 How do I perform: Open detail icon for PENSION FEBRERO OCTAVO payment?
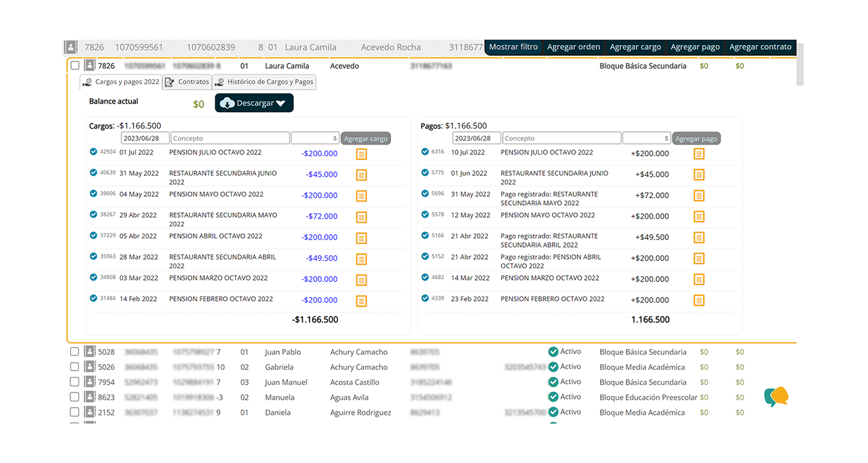(x=699, y=300)
